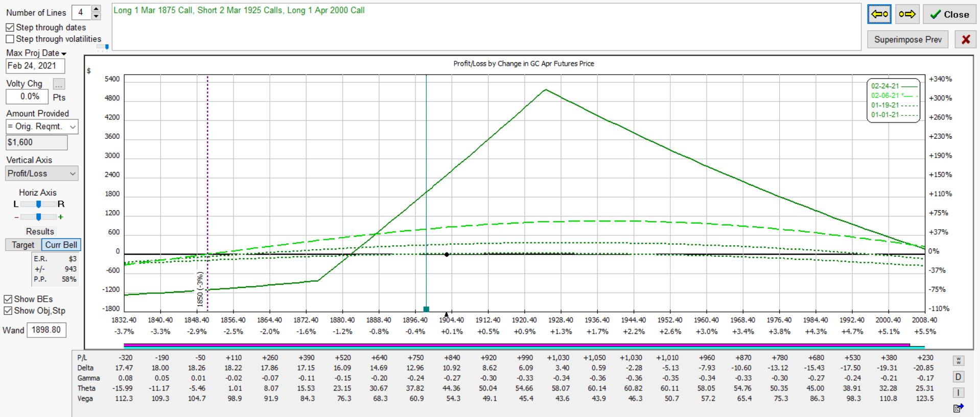This screenshot has width=980, height=417.
Task: Click the Max Proj Date field Feb 24, 2021
Action: pyautogui.click(x=35, y=66)
